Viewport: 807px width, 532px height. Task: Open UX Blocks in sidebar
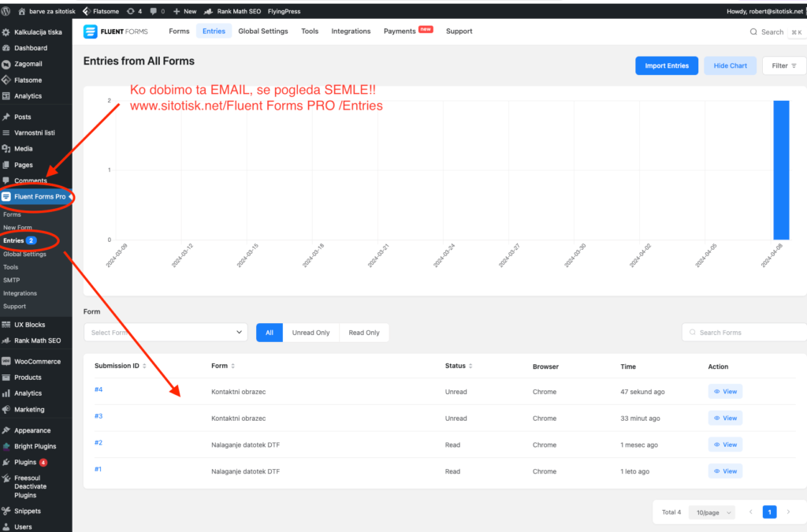tap(36, 325)
